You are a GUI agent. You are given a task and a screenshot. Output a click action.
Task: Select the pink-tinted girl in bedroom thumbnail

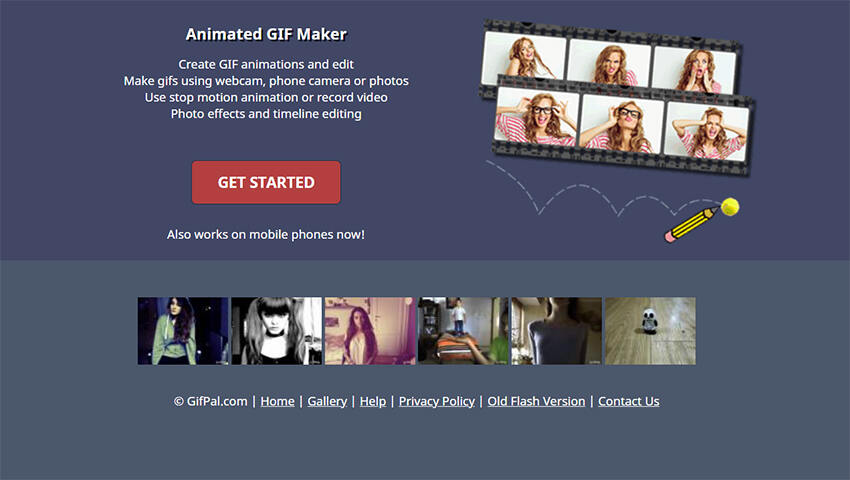coord(370,331)
